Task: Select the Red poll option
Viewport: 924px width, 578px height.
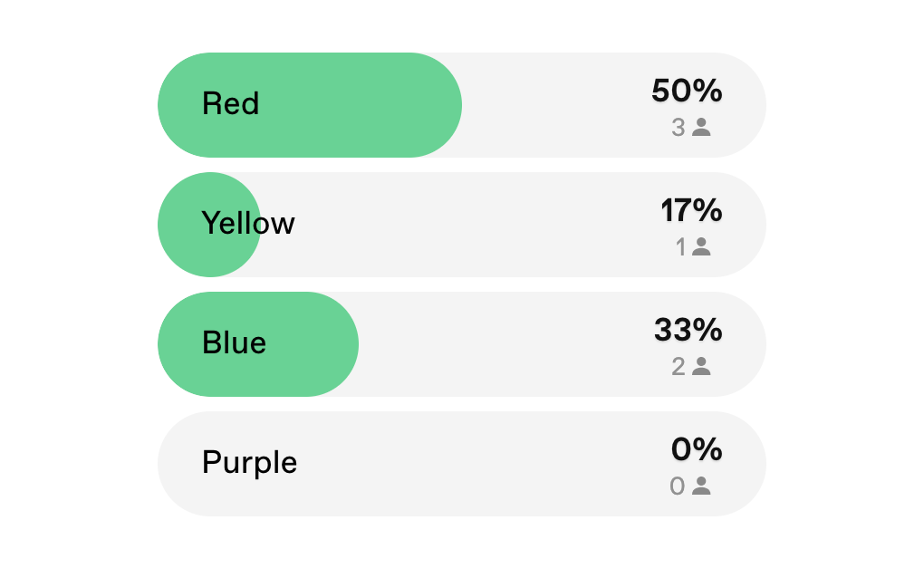Action: click(x=462, y=105)
